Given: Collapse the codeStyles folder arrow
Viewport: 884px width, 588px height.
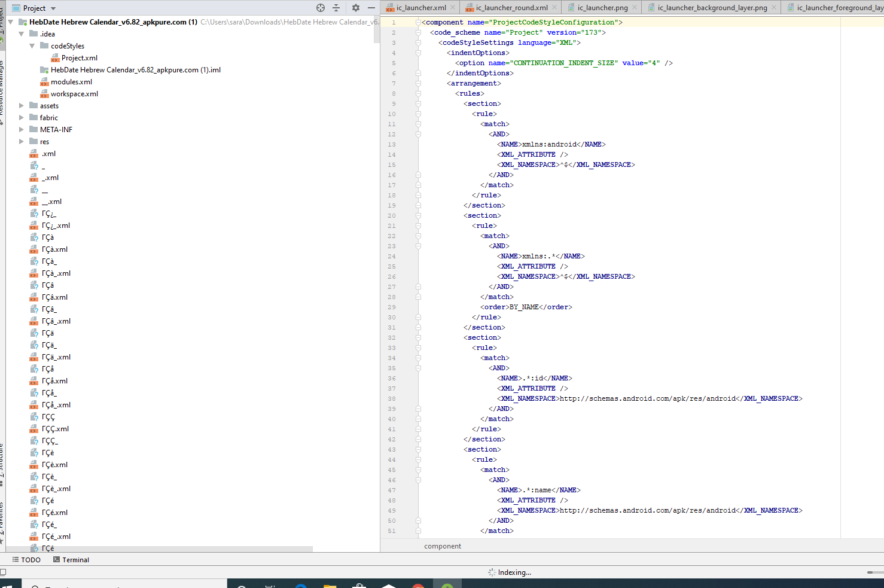Looking at the screenshot, I should [32, 46].
